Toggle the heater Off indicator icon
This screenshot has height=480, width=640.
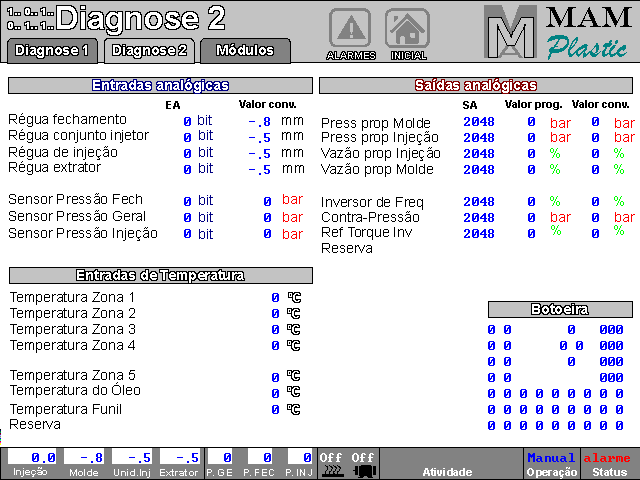point(331,464)
